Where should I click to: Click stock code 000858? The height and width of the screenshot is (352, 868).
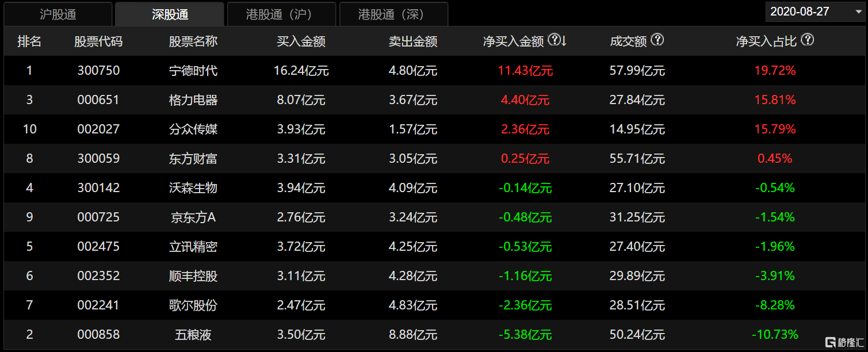click(x=98, y=334)
